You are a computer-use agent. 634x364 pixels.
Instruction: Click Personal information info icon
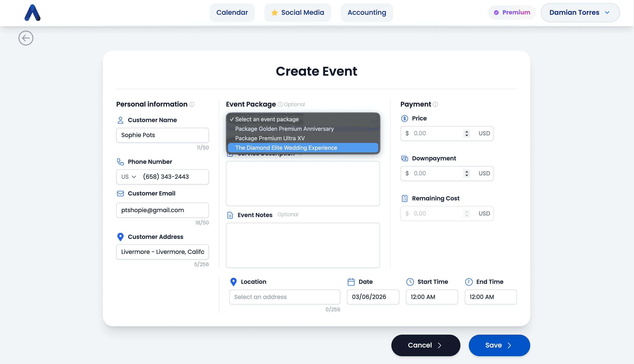[192, 104]
